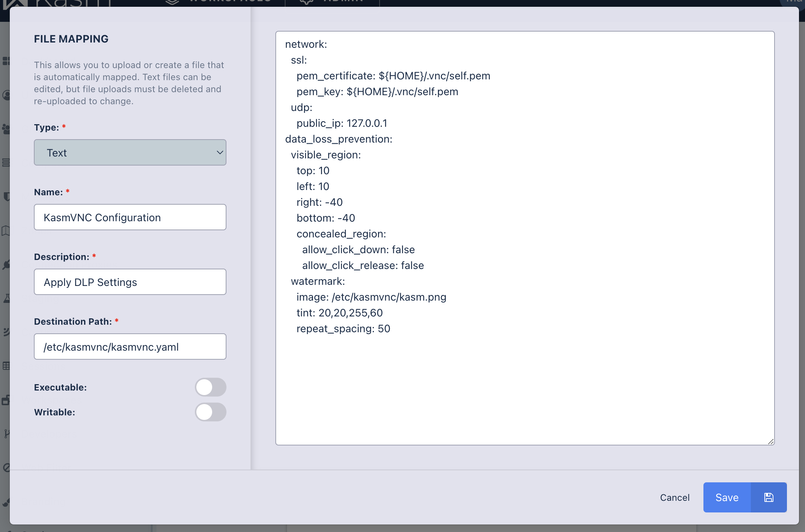Screen dimensions: 805x532
Task: Cancel the file mapping dialog
Action: (674, 497)
